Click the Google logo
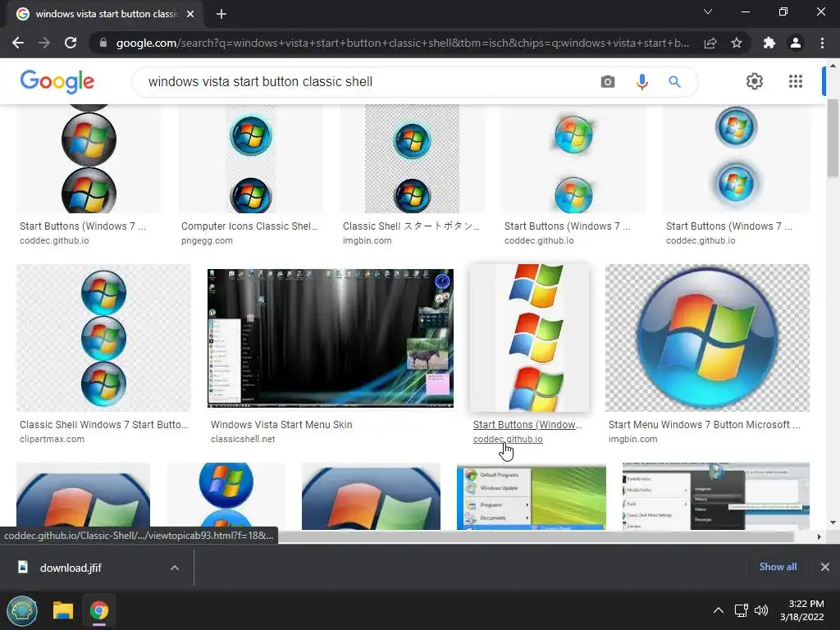Screen dimensions: 840x630 coord(57,81)
